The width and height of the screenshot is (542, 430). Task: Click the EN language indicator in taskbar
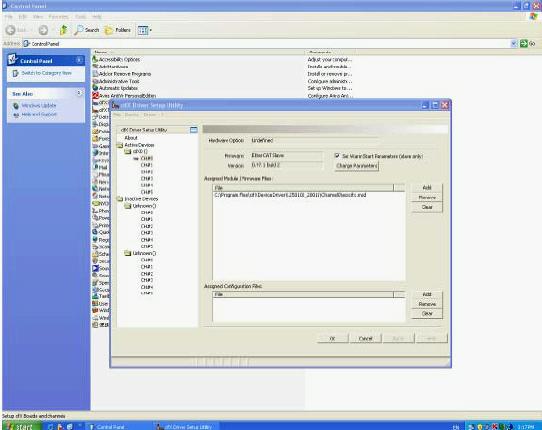click(x=456, y=427)
